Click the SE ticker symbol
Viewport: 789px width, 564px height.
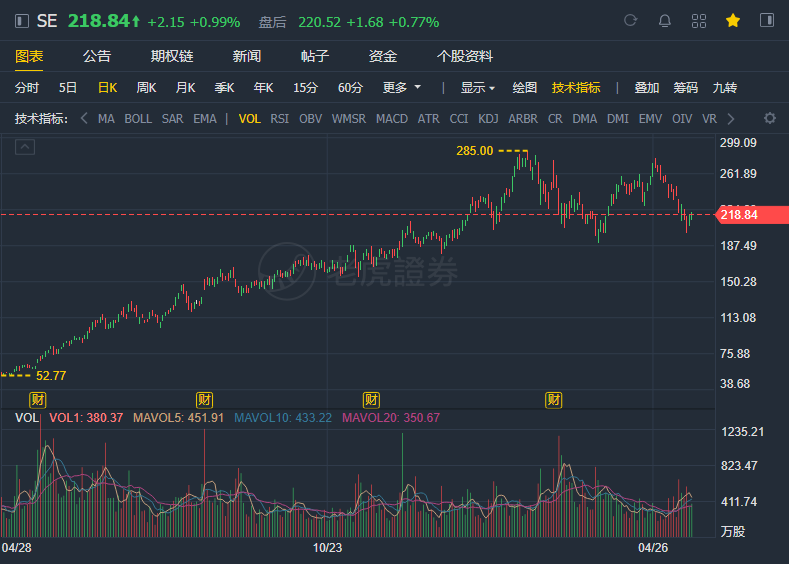pyautogui.click(x=47, y=21)
